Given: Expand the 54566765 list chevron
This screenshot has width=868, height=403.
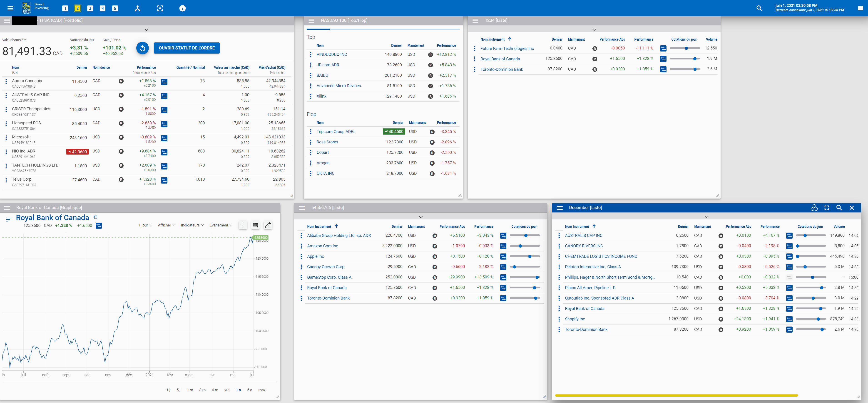Looking at the screenshot, I should pos(420,217).
